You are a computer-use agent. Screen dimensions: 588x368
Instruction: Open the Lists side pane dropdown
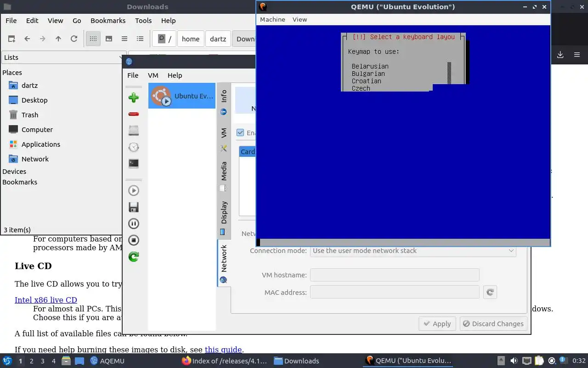(63, 57)
